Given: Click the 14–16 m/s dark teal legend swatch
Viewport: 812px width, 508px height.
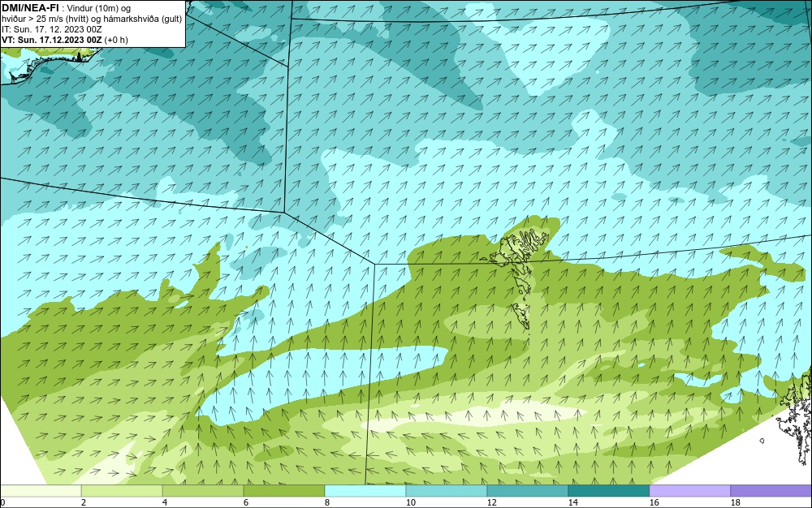Looking at the screenshot, I should (x=608, y=490).
